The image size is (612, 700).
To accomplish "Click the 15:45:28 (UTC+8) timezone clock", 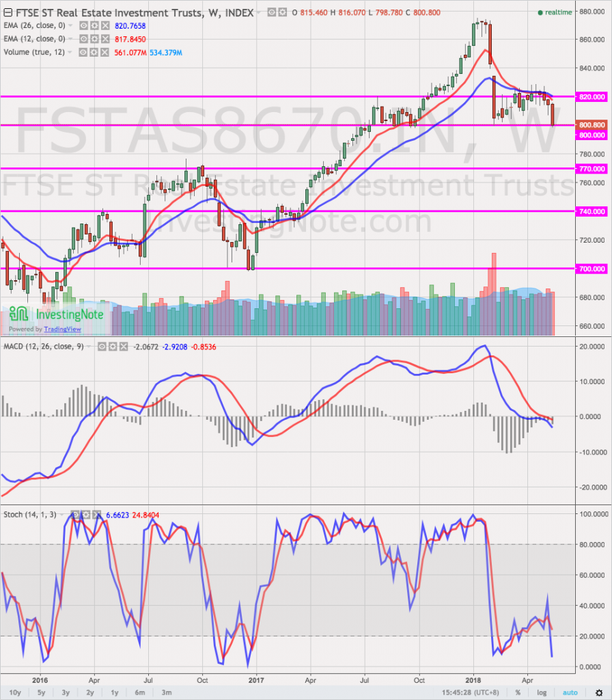I will point(479,692).
